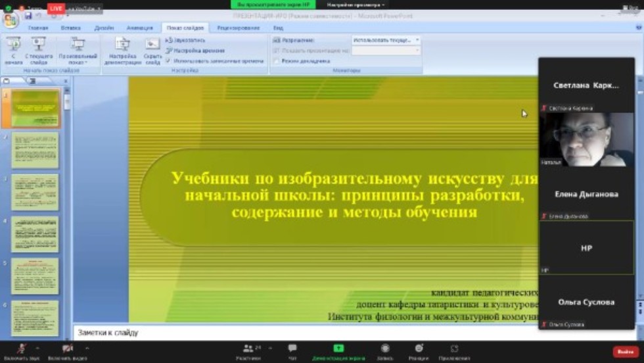Click the Save icon in quick access toolbar

coord(28,16)
